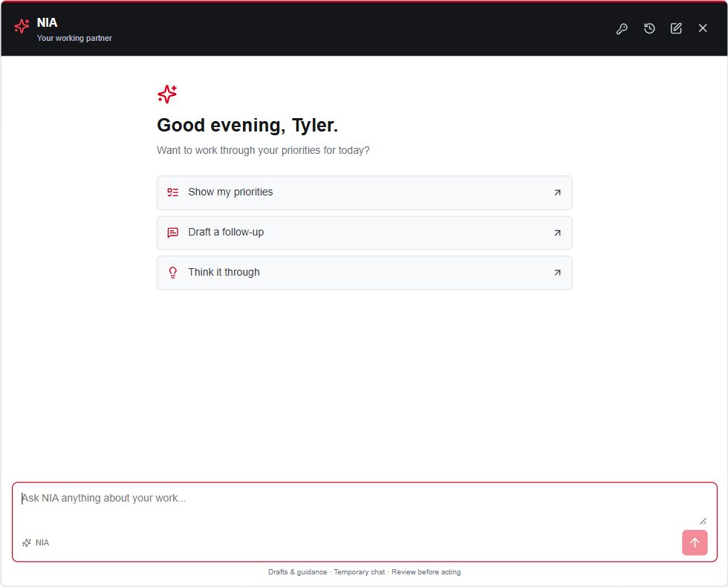Click the lightbulb icon beside Think it through
Image resolution: width=728 pixels, height=587 pixels.
tap(172, 273)
